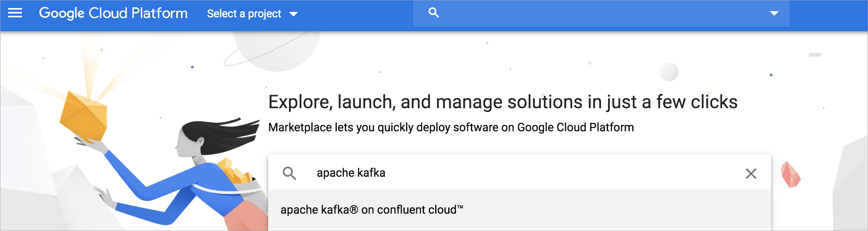Click the pink crystal beside search box

(790, 175)
